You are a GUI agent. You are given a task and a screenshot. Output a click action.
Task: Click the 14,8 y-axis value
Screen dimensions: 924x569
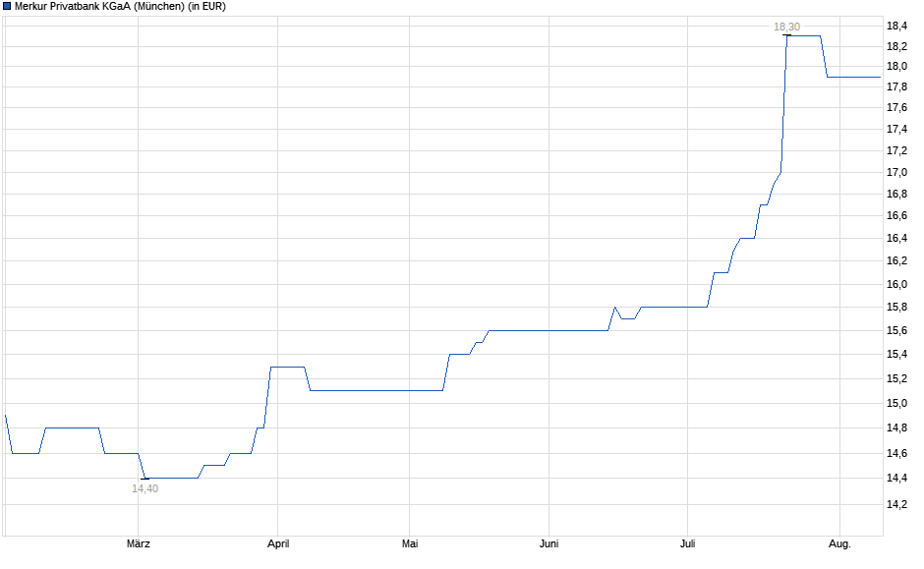pyautogui.click(x=896, y=428)
